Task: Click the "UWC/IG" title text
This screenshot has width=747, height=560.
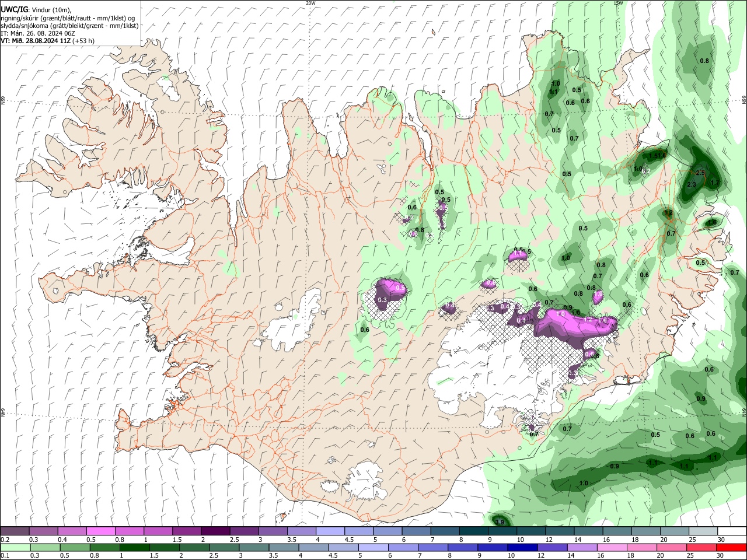Action: (14, 10)
